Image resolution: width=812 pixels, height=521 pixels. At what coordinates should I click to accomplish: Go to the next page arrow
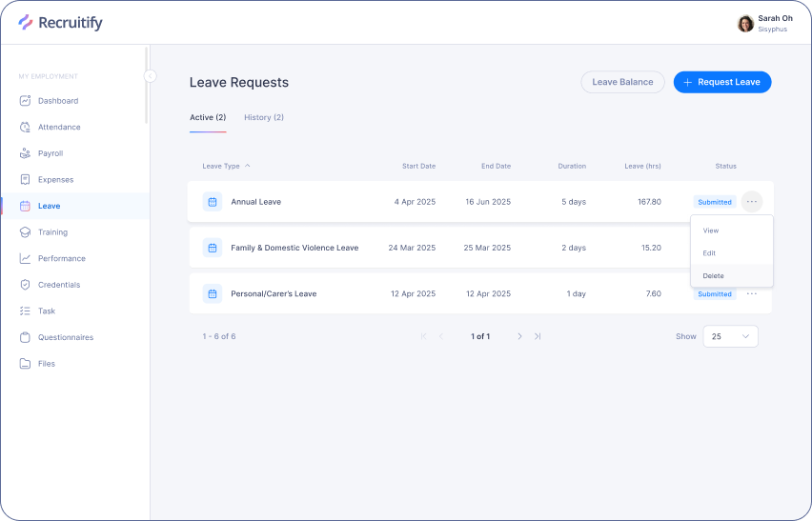pos(519,336)
